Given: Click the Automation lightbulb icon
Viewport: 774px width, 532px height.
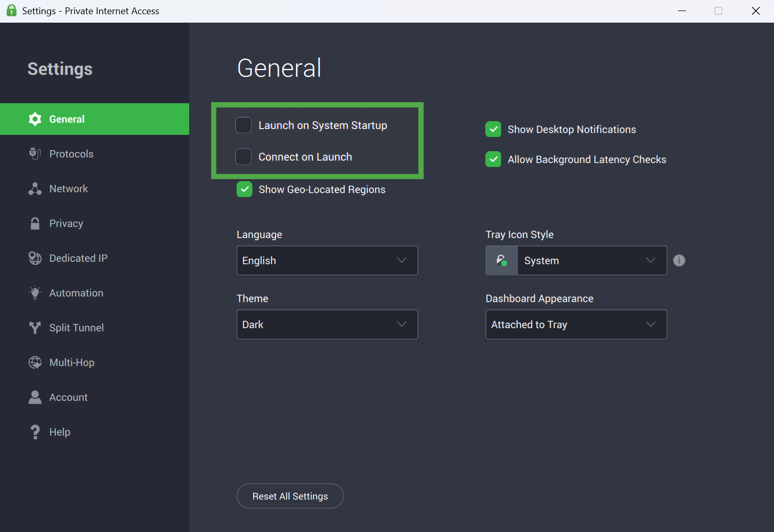Looking at the screenshot, I should (x=35, y=293).
